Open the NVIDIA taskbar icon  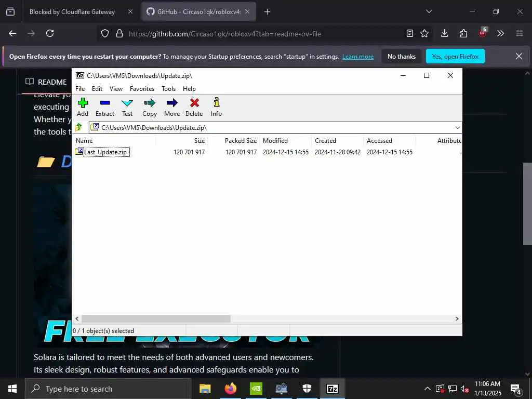(x=256, y=389)
